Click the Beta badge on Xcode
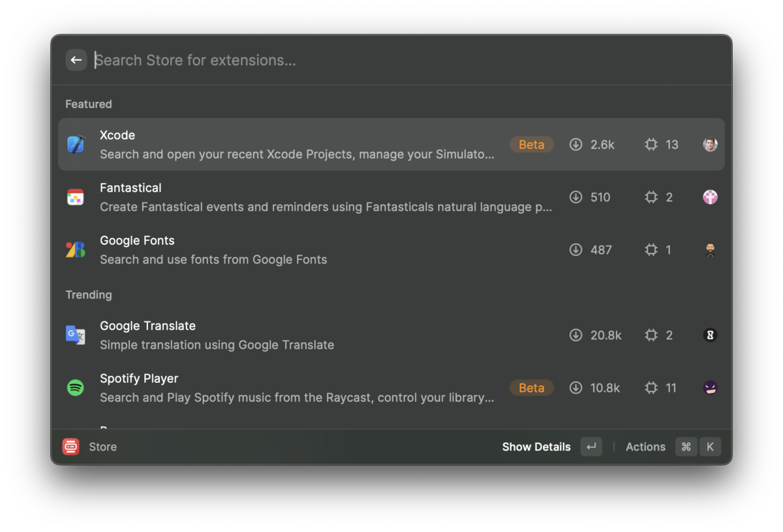This screenshot has width=783, height=532. (531, 145)
